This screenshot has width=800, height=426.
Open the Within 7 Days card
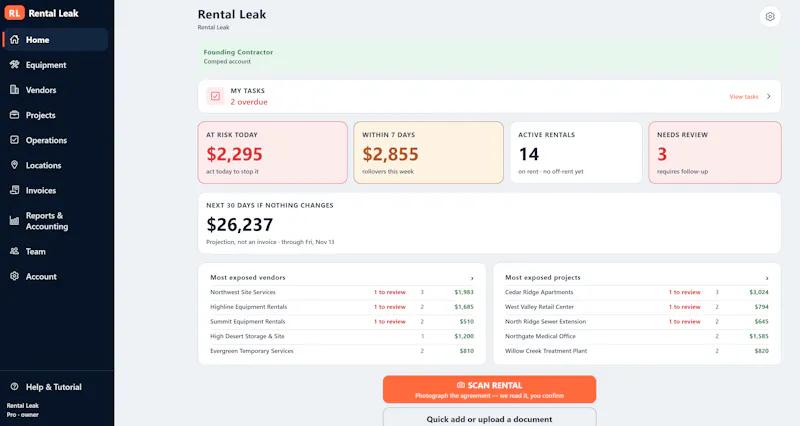429,153
